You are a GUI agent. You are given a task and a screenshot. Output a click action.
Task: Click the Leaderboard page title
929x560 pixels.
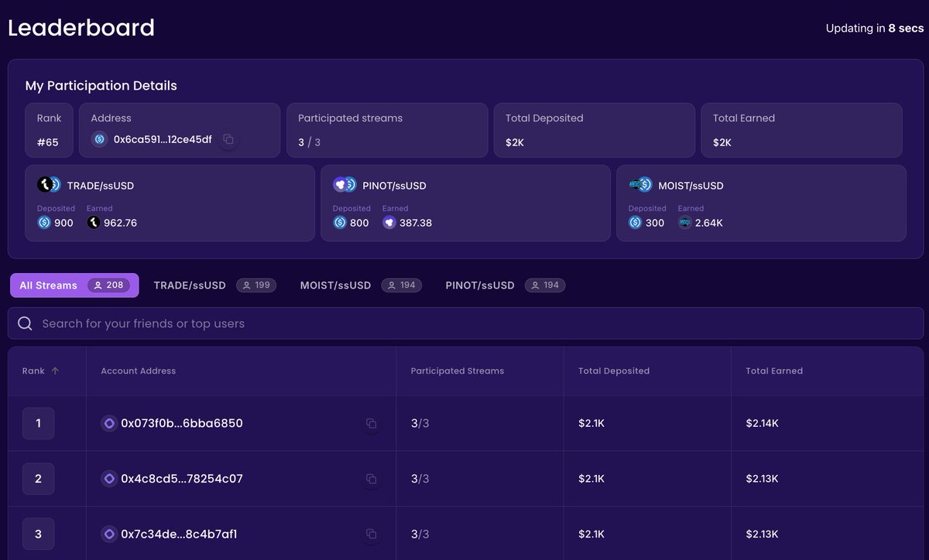pyautogui.click(x=81, y=28)
